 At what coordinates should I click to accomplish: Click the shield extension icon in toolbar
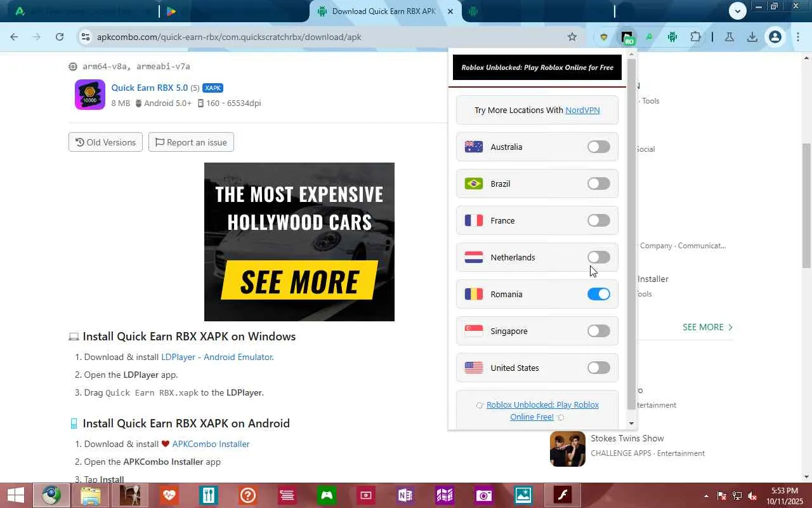click(604, 37)
